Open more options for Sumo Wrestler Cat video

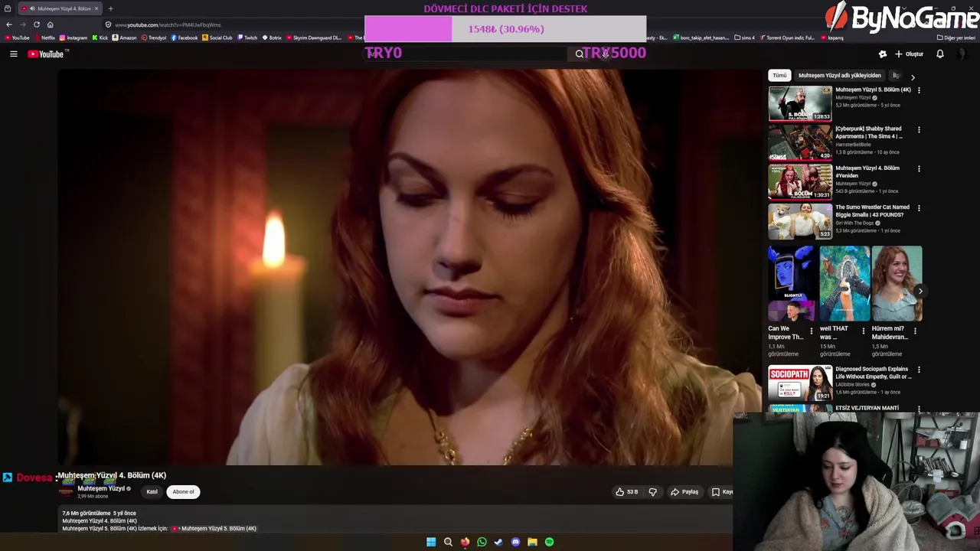[x=919, y=207]
